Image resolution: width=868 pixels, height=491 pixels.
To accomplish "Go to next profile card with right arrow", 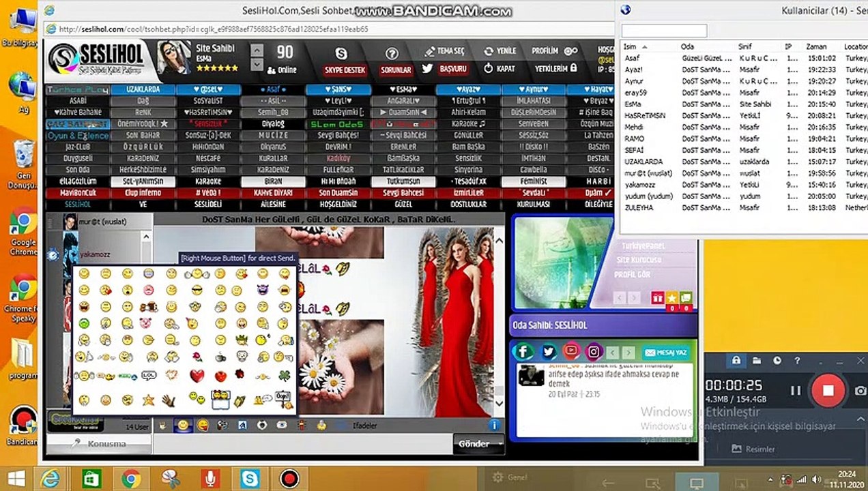I will [x=634, y=298].
